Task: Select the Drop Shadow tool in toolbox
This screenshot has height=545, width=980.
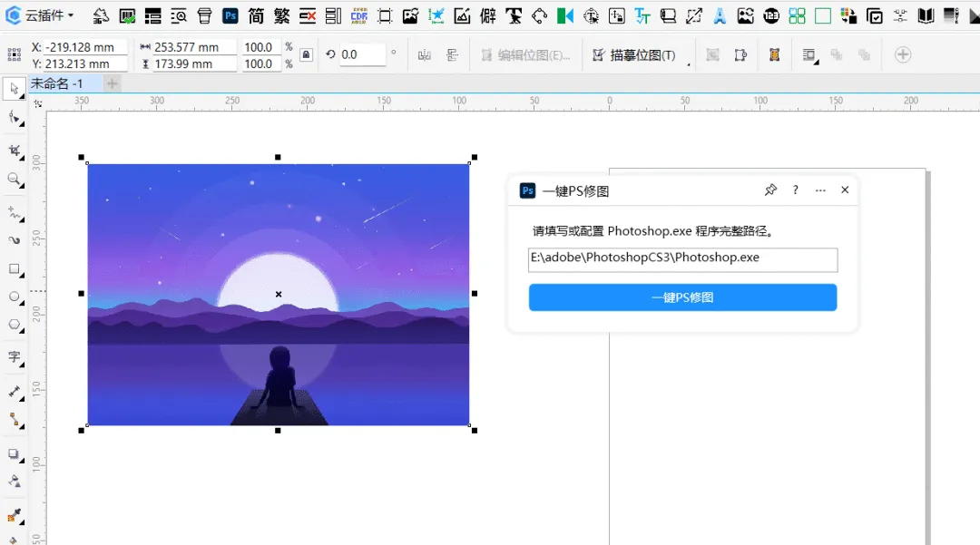Action: (x=15, y=453)
